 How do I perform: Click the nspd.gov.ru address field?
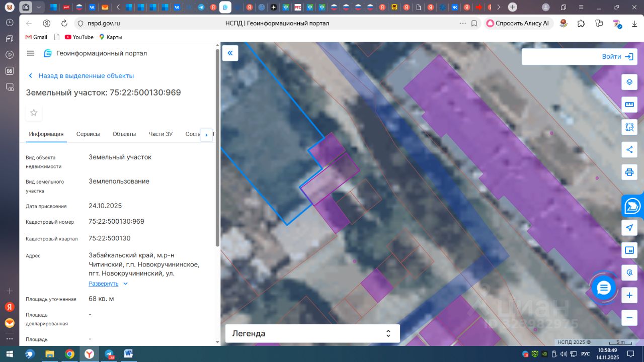[104, 23]
